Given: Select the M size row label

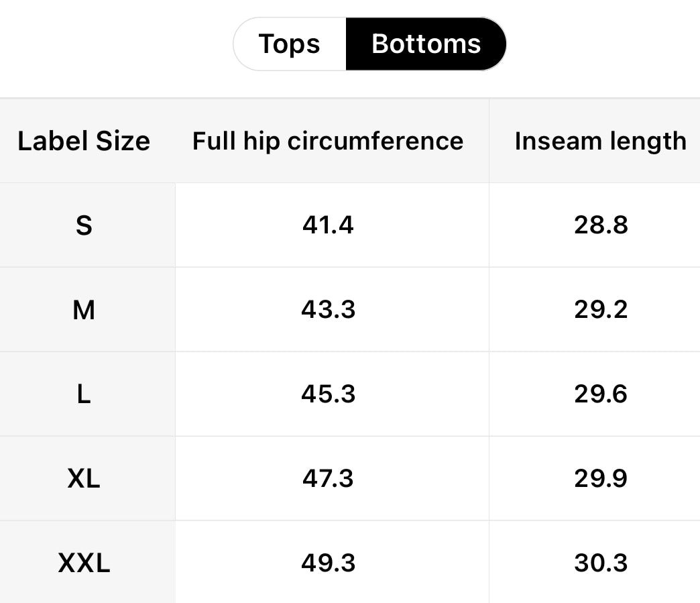Looking at the screenshot, I should (x=84, y=310).
